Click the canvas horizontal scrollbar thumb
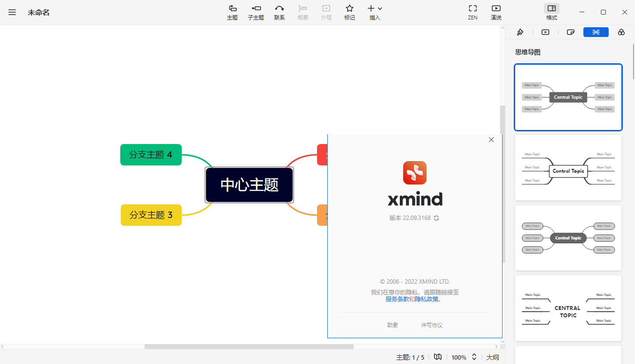Screen dimensions: 635x364 click(x=249, y=346)
